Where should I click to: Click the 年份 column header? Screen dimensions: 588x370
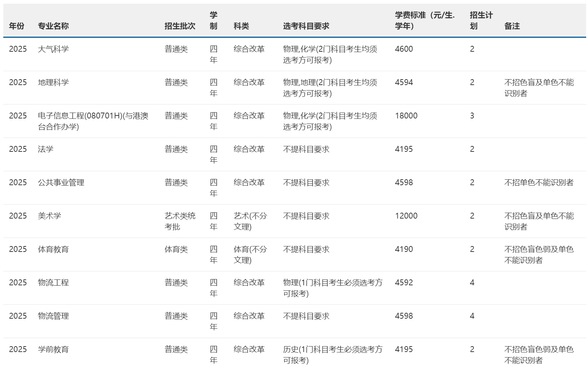tap(16, 26)
